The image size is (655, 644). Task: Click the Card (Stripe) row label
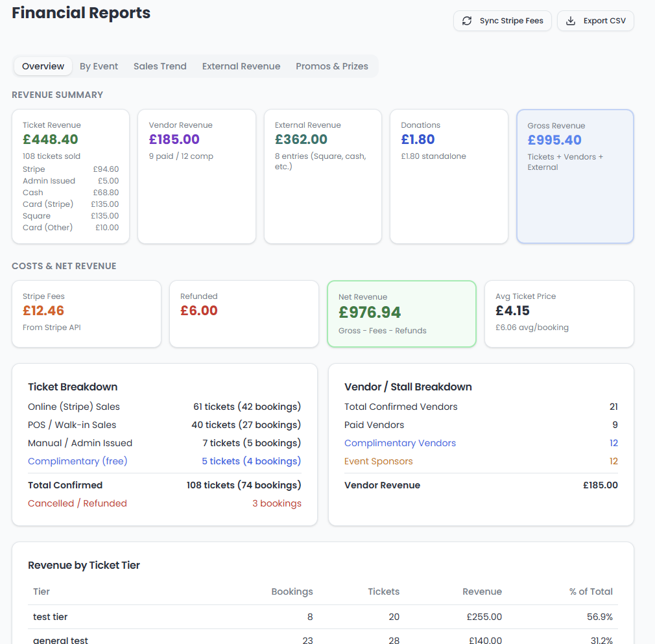(x=48, y=204)
